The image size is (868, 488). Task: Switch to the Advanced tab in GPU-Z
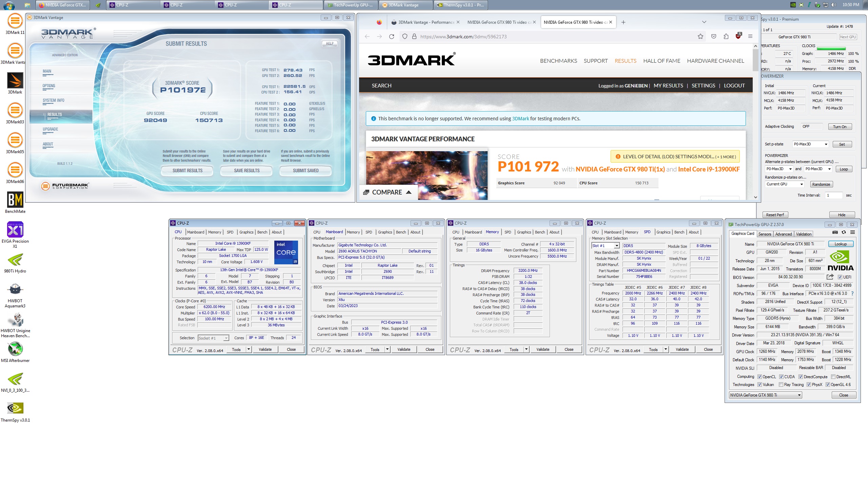click(x=783, y=234)
